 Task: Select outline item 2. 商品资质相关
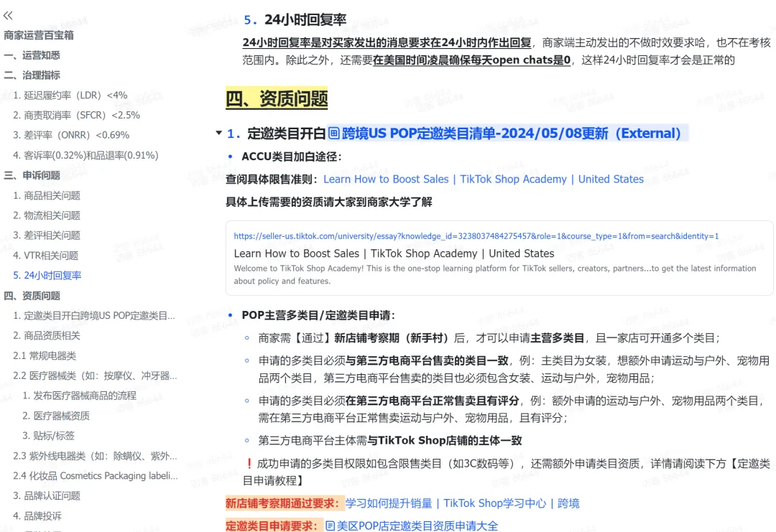47,336
